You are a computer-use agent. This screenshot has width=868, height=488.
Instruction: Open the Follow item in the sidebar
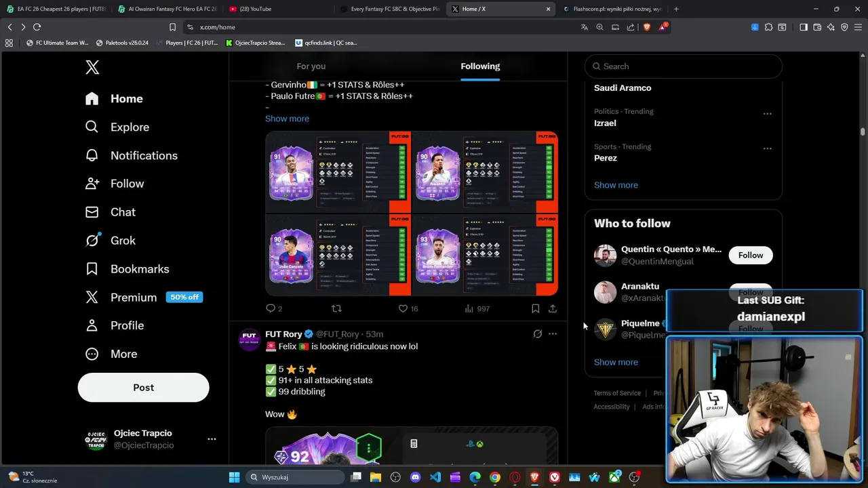(115, 184)
